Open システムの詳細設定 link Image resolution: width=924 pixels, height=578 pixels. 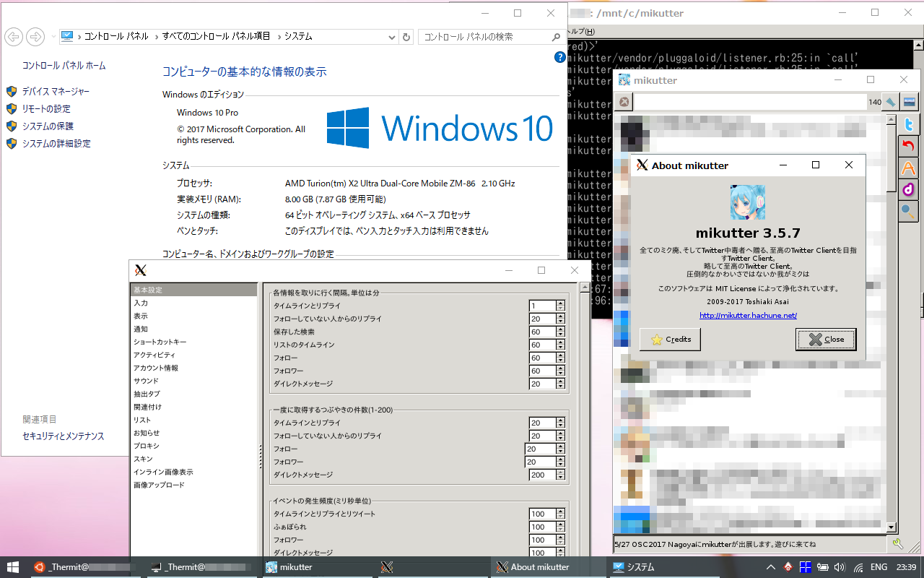coord(56,144)
